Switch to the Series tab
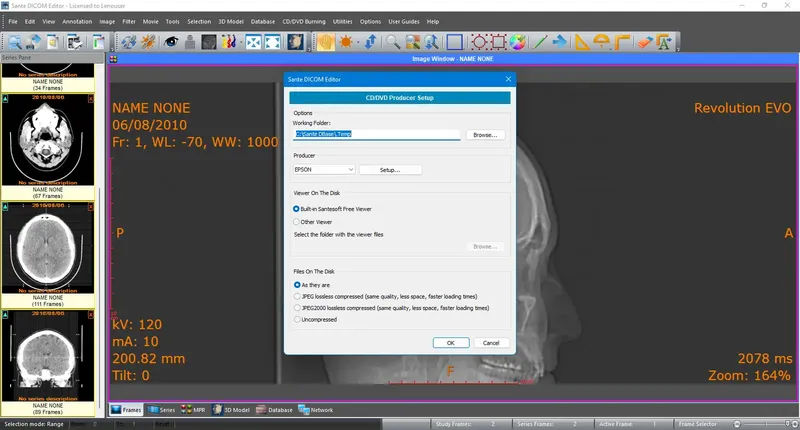 pos(161,410)
